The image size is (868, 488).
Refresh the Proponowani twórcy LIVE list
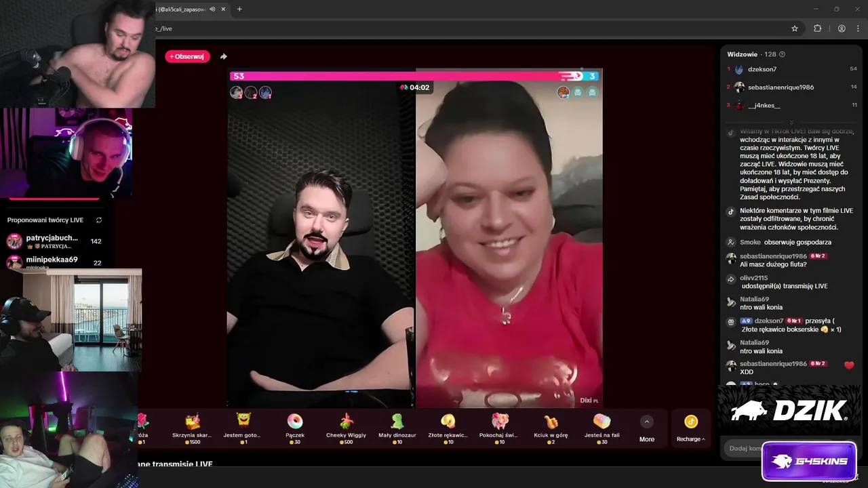[99, 220]
